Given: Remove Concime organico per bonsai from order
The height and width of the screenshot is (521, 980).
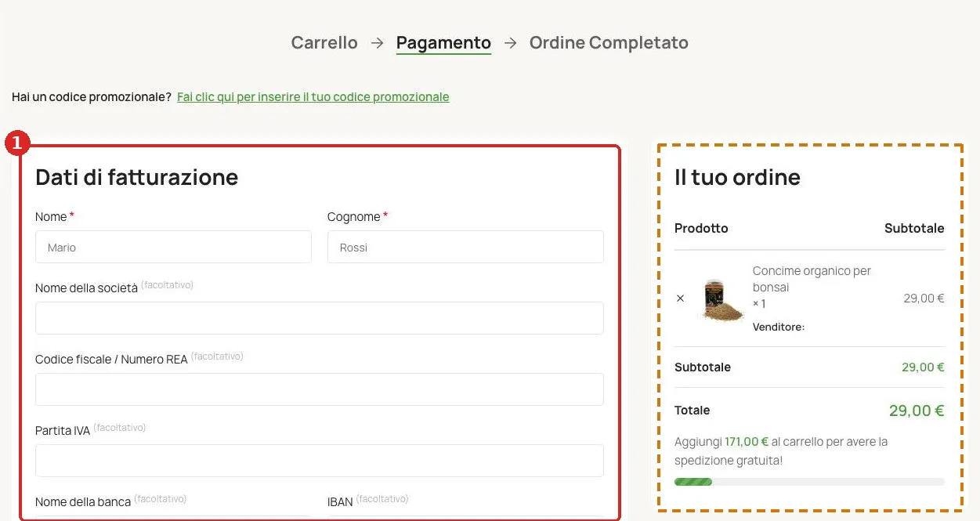Looking at the screenshot, I should coord(680,298).
